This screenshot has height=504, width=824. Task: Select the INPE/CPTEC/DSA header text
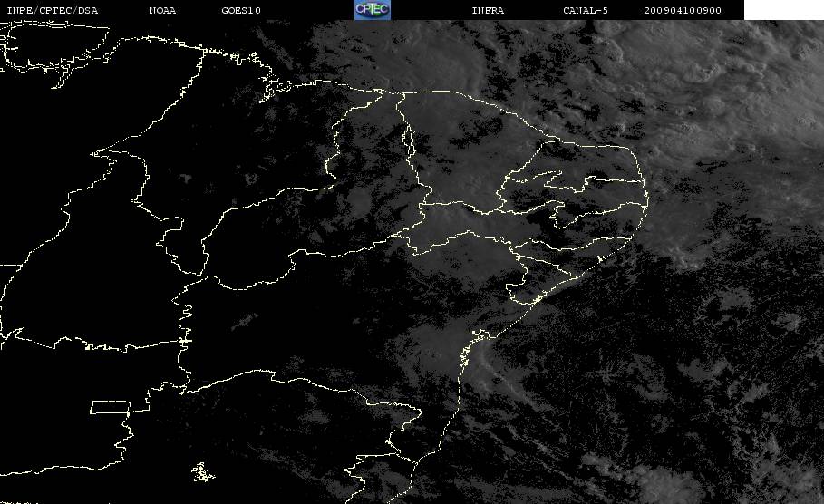(53, 11)
